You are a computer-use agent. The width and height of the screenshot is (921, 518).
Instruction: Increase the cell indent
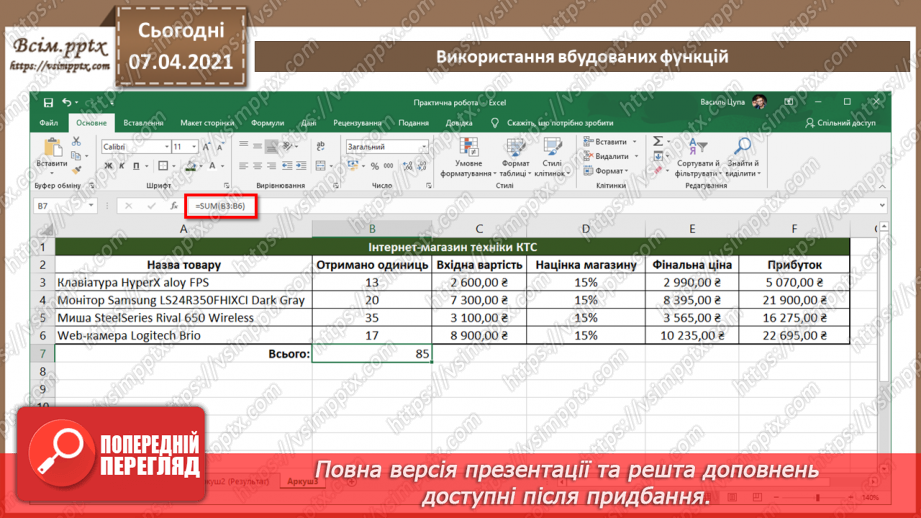[x=301, y=166]
